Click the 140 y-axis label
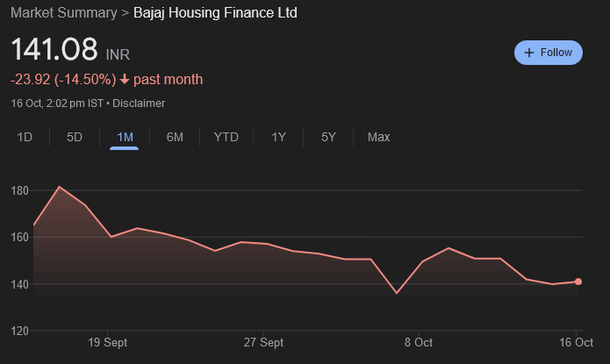 (x=19, y=284)
